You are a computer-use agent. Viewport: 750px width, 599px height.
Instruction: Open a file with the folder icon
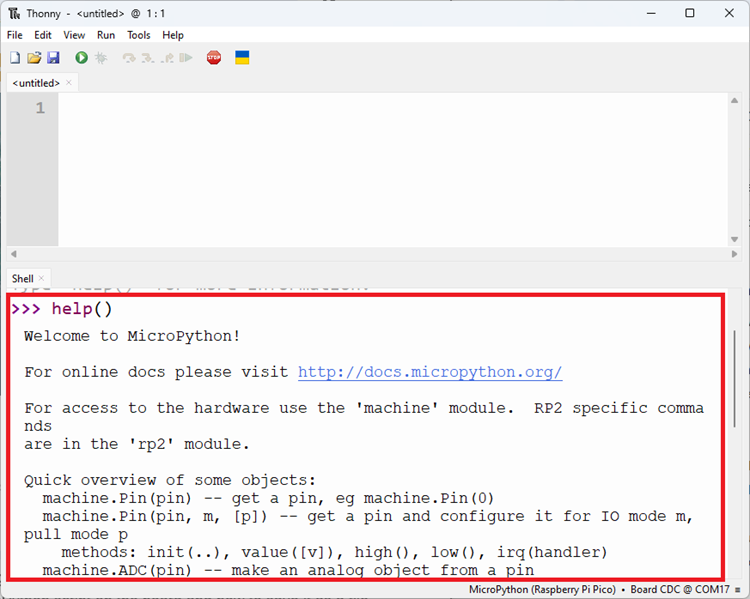click(x=34, y=58)
